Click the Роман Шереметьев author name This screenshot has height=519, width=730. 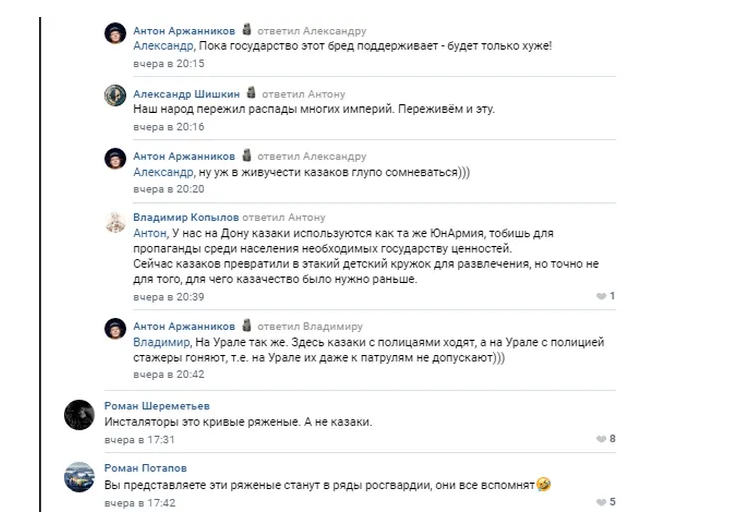[157, 405]
